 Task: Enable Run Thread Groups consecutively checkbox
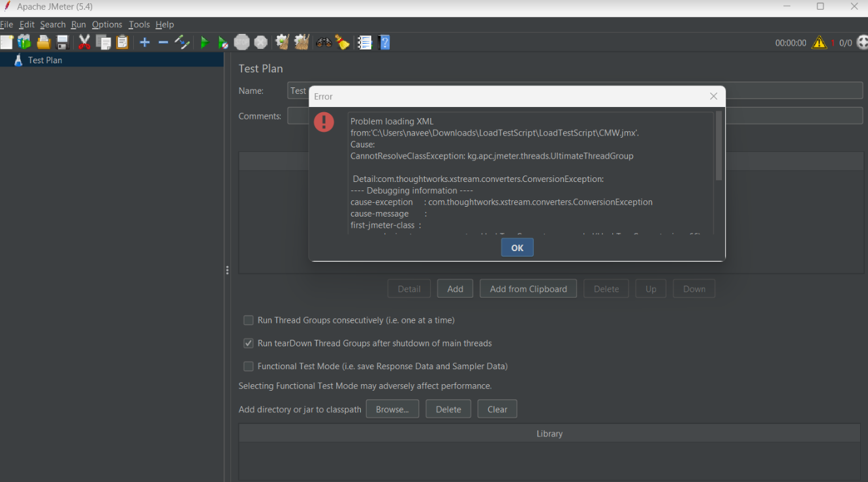click(x=249, y=320)
